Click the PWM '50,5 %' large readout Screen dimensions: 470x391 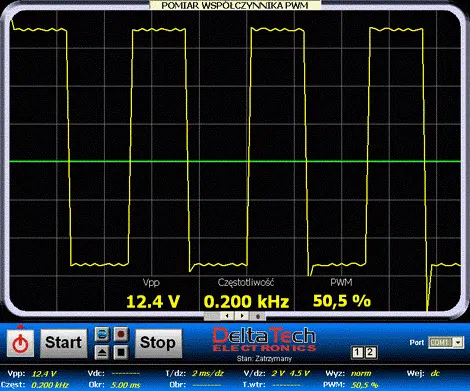tap(342, 301)
